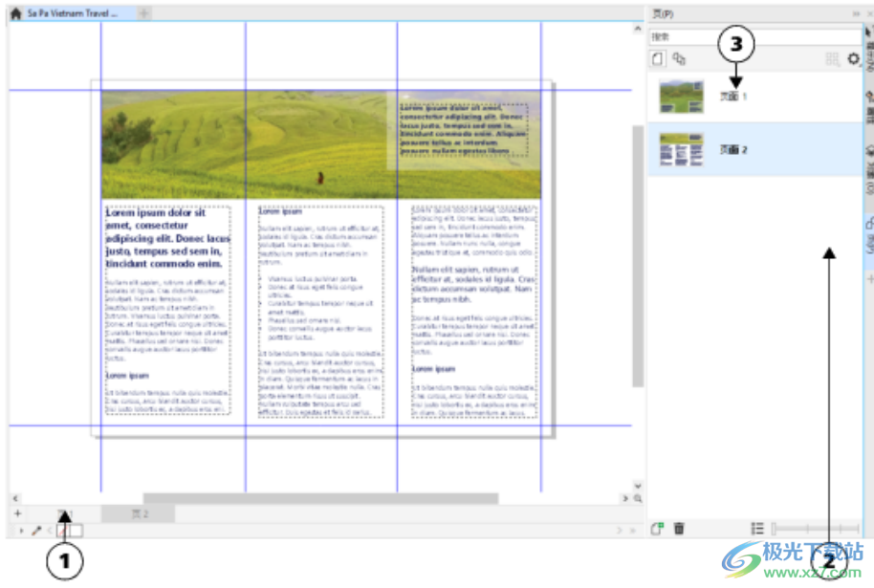The height and width of the screenshot is (588, 874).
Task: Add a new page using docker bottom icon
Action: (657, 529)
